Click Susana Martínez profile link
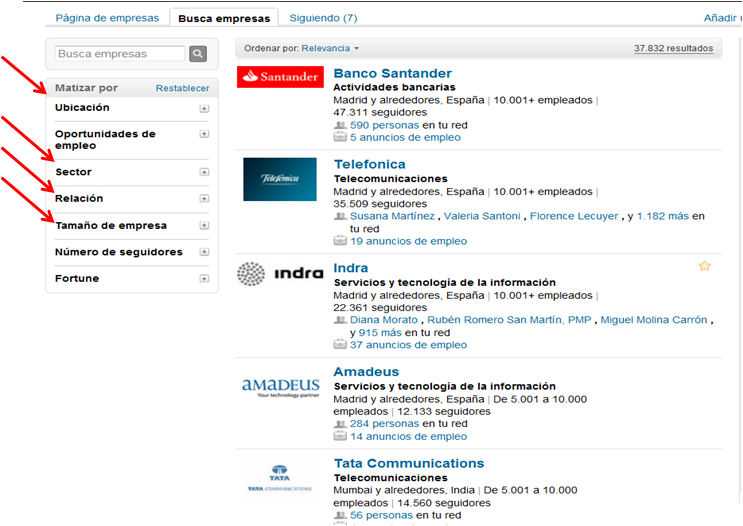This screenshot has height=526, width=743. click(x=392, y=216)
